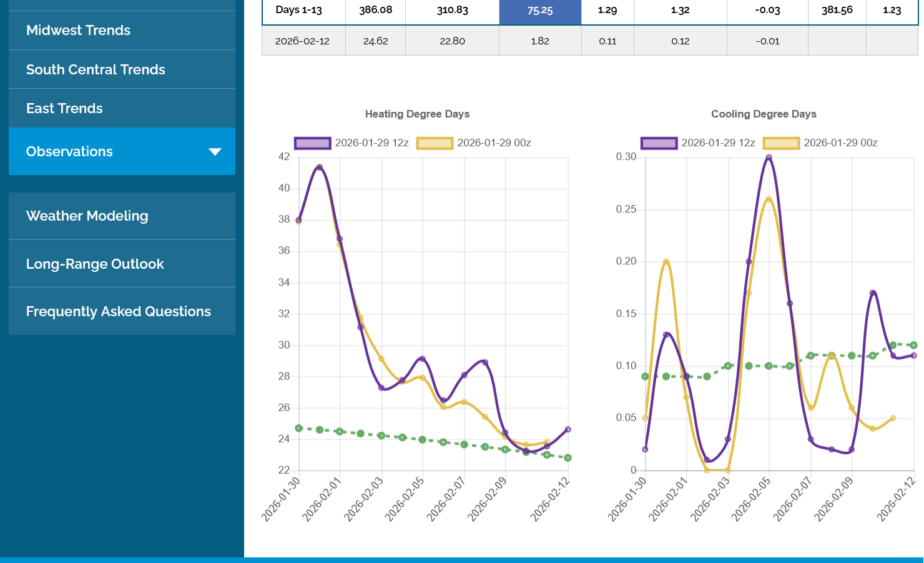
Task: Open Weather Modeling section
Action: pyautogui.click(x=87, y=216)
